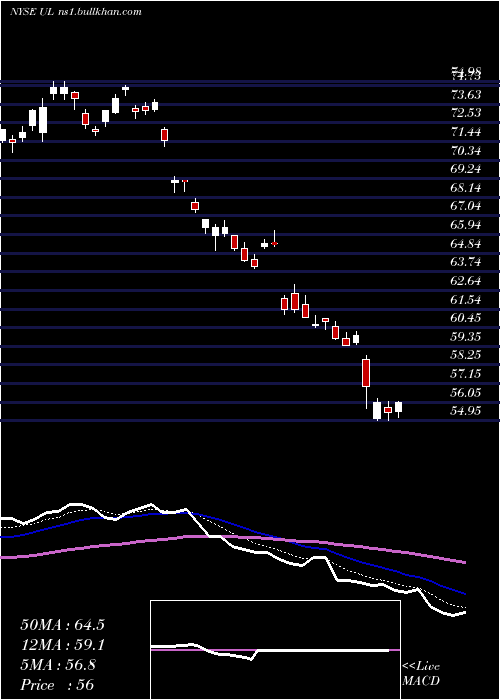Click the <<Live MACD label
The height and width of the screenshot is (700, 500).
coord(421,674)
